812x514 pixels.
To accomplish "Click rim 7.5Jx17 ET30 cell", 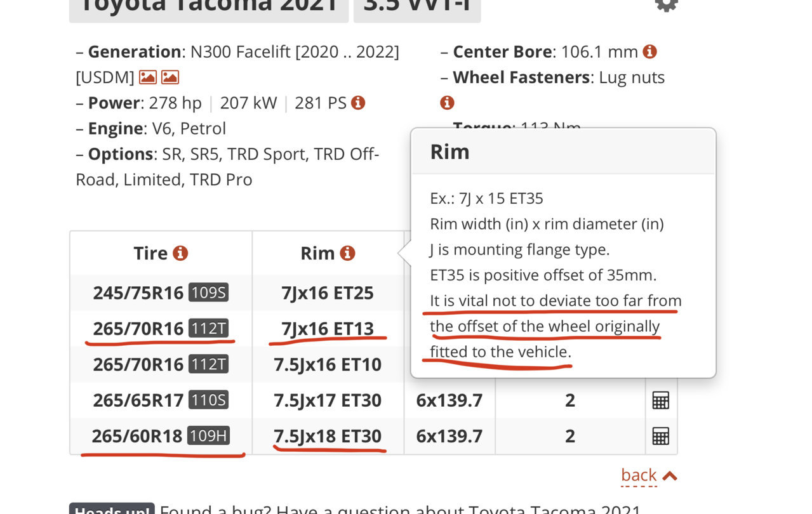I will click(x=328, y=400).
